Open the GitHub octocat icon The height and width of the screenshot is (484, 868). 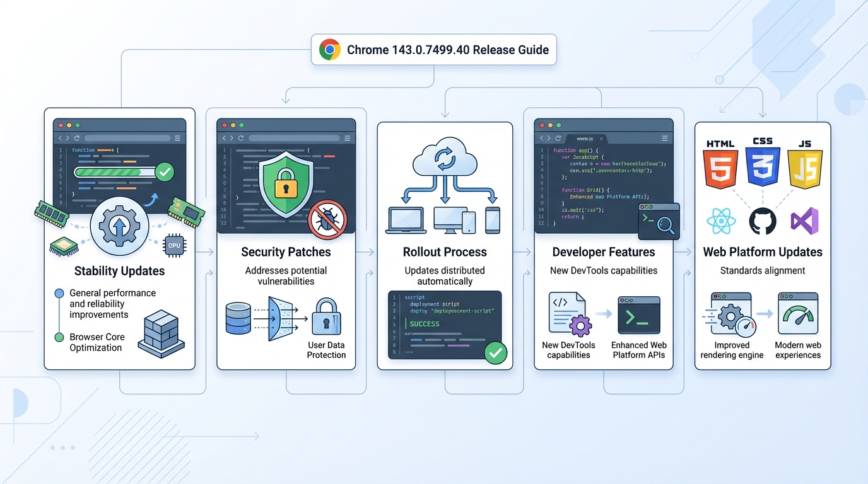[763, 222]
